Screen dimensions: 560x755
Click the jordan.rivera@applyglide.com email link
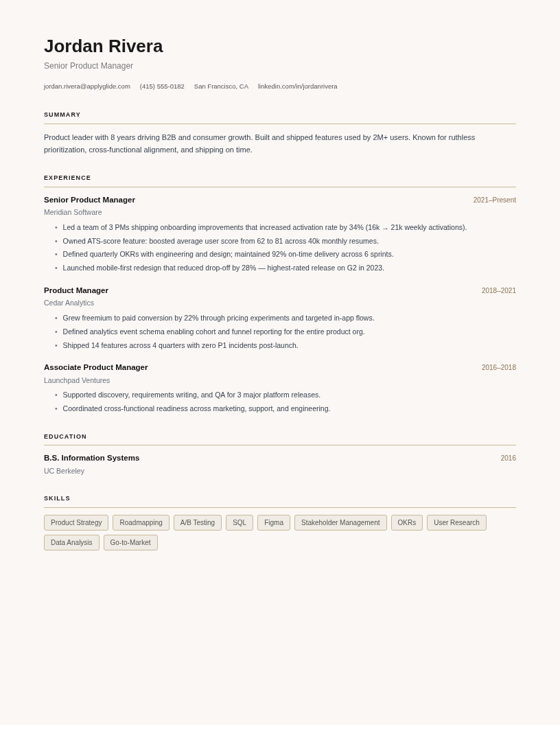click(87, 86)
